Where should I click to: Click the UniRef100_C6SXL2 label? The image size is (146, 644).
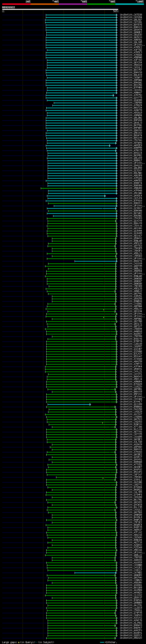pyautogui.click(x=131, y=67)
